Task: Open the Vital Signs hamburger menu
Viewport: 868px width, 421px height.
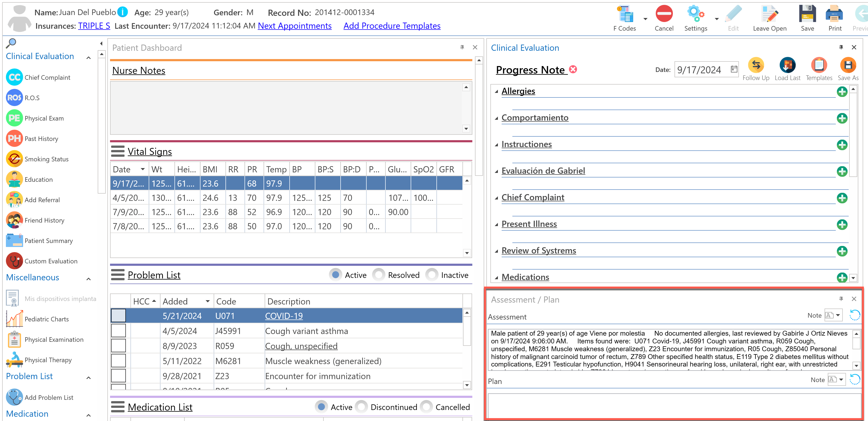Action: pos(118,151)
